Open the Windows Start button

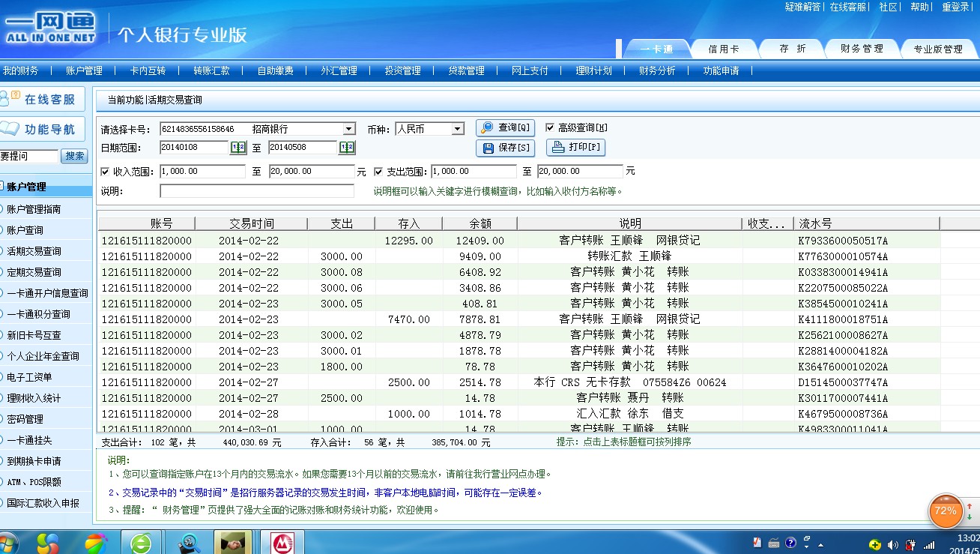(7, 543)
